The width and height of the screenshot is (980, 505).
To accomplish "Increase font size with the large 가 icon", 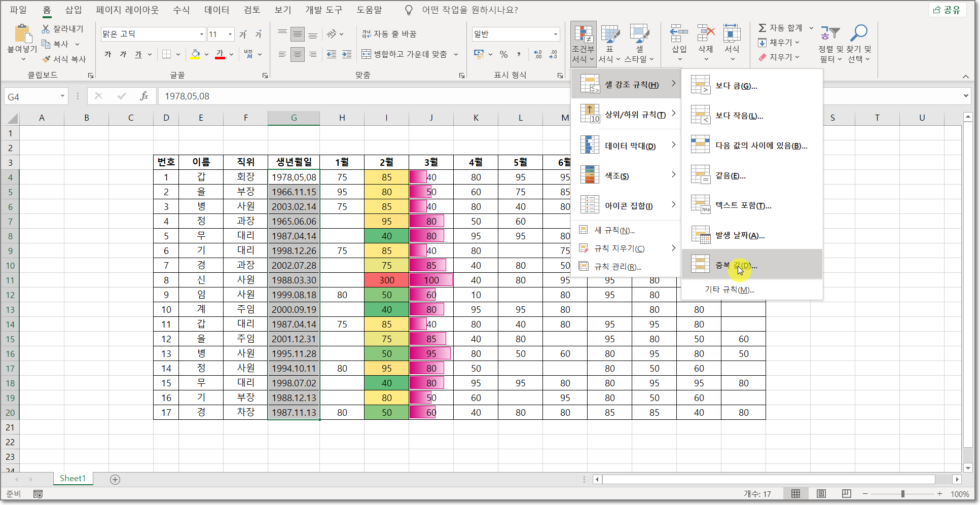I will pyautogui.click(x=243, y=34).
